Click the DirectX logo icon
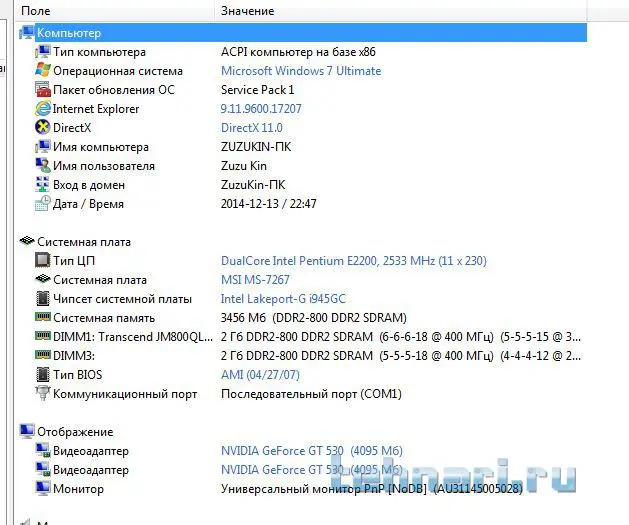 pos(43,127)
